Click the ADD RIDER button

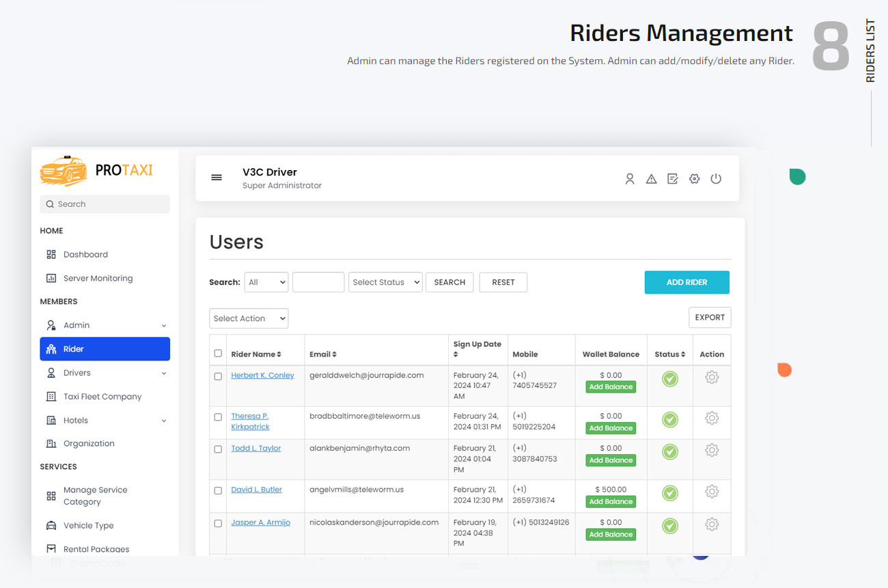tap(686, 282)
